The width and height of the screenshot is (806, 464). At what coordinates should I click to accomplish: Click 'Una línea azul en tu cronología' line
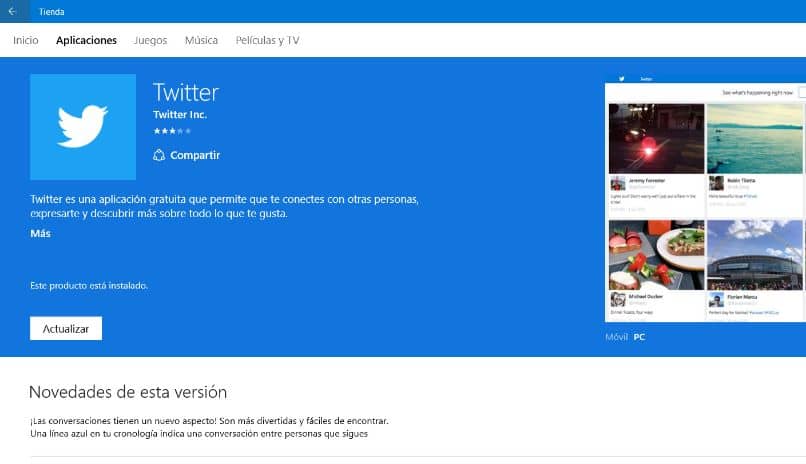tap(199, 434)
